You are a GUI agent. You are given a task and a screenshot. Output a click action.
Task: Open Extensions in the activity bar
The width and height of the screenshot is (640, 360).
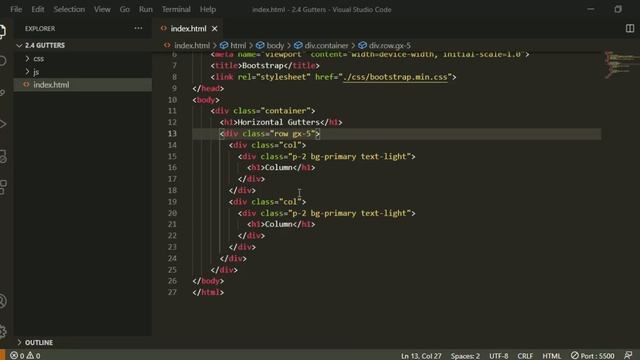3,187
